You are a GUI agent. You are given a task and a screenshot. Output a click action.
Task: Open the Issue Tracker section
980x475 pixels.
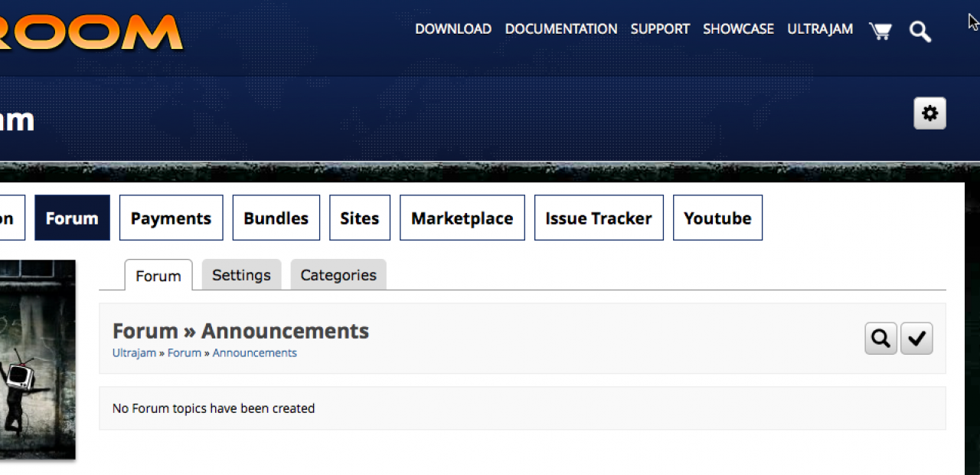[598, 218]
